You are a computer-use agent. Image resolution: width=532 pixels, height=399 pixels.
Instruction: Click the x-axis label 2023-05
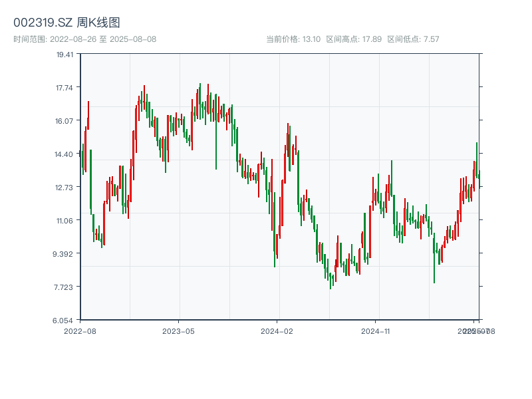coord(178,331)
